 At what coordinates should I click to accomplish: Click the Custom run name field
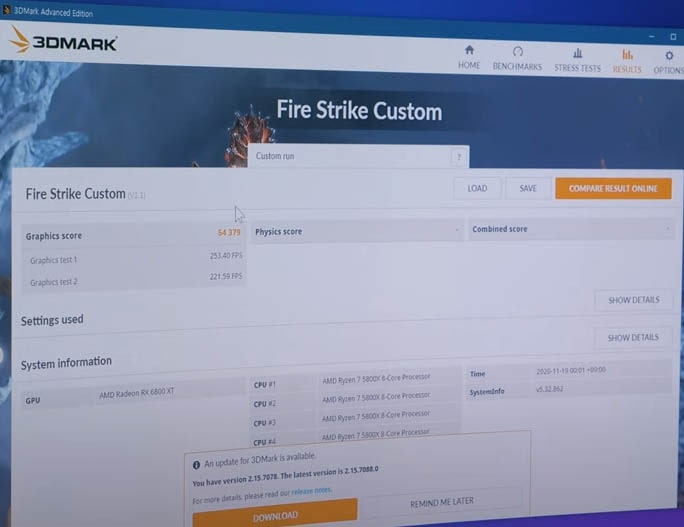coord(358,156)
